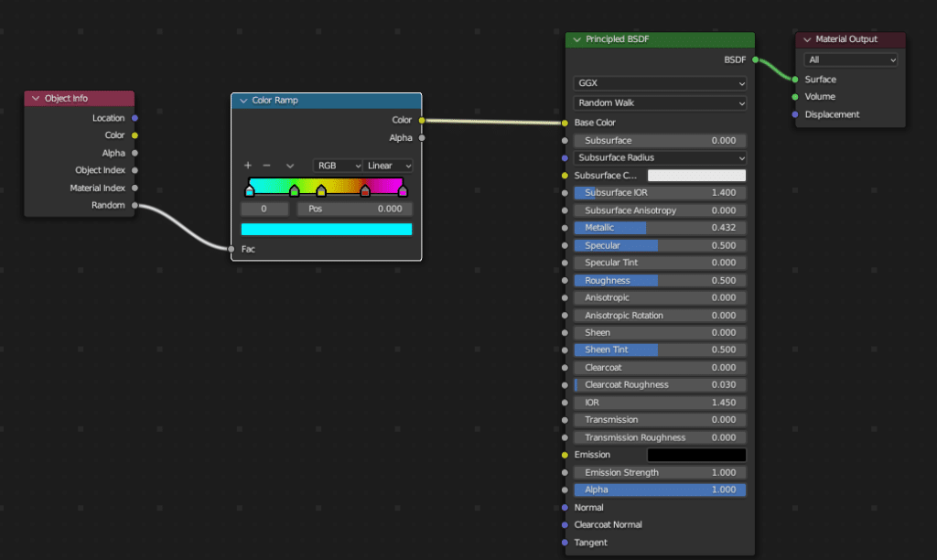Click the cyan color swatch in Color Ramp
Screen dimensions: 937x560
tap(326, 229)
